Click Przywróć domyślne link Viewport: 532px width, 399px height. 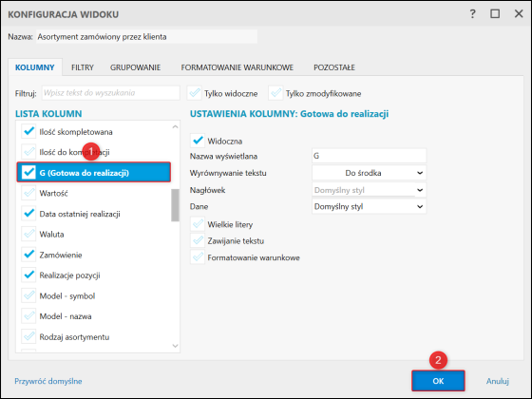48,381
